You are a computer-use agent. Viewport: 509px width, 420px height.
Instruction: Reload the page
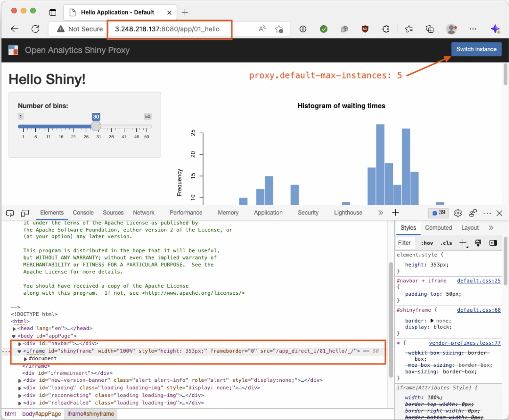tap(35, 29)
